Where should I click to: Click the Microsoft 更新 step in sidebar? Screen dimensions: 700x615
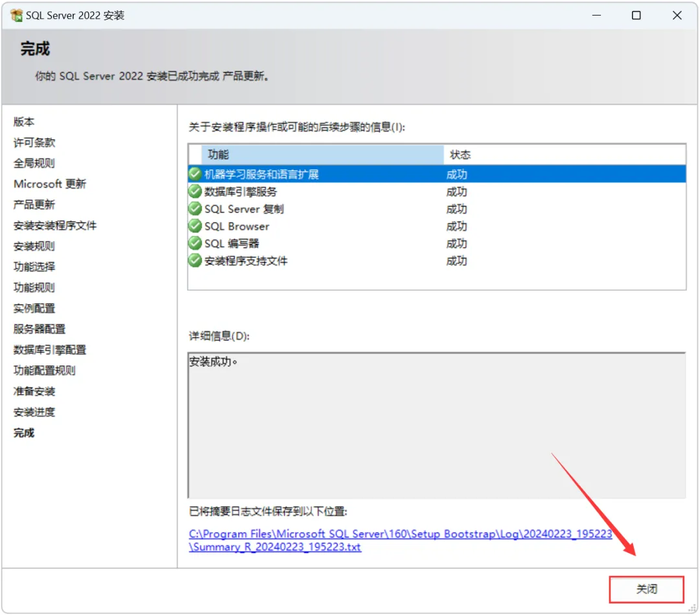click(x=49, y=184)
